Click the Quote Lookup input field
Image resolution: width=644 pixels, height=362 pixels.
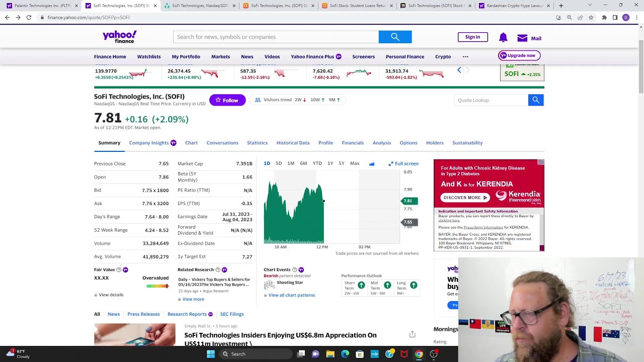(491, 100)
